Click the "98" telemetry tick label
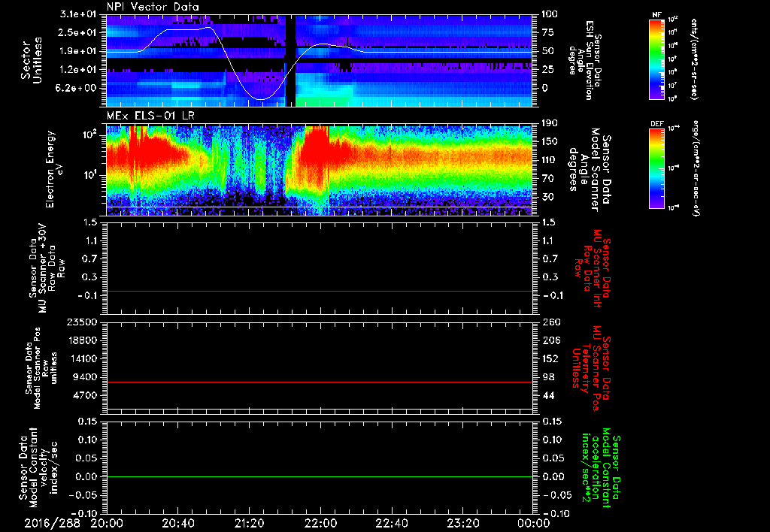Image resolution: width=770 pixels, height=532 pixels. click(x=547, y=377)
